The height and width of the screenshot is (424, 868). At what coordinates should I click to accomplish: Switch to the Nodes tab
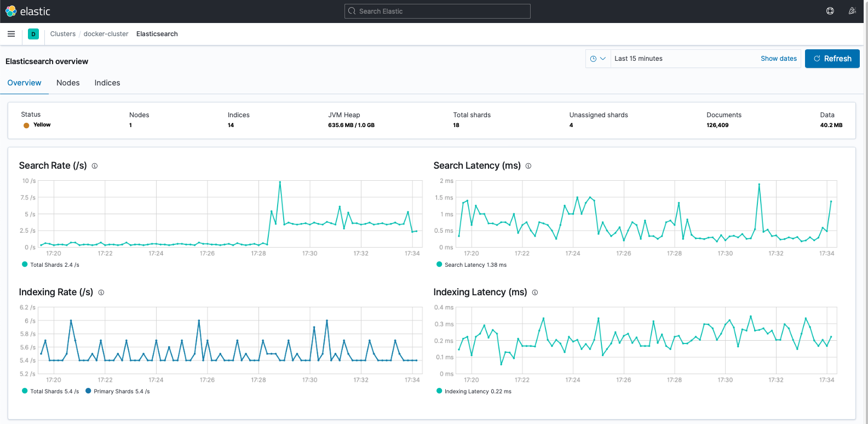[x=68, y=83]
